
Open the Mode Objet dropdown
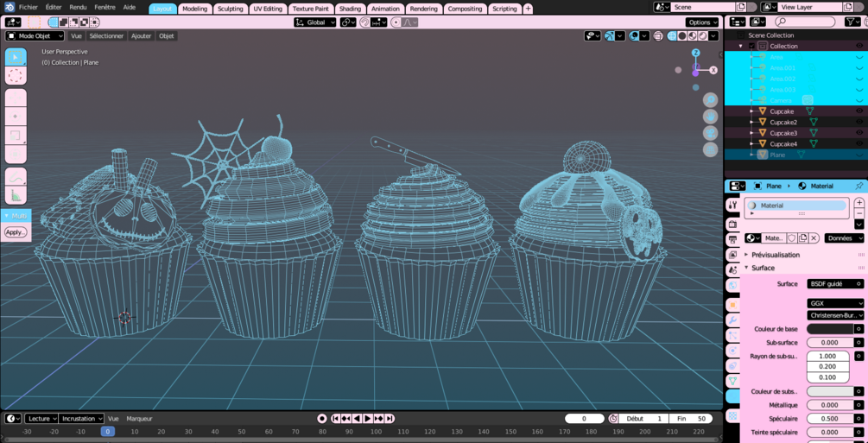pyautogui.click(x=36, y=36)
